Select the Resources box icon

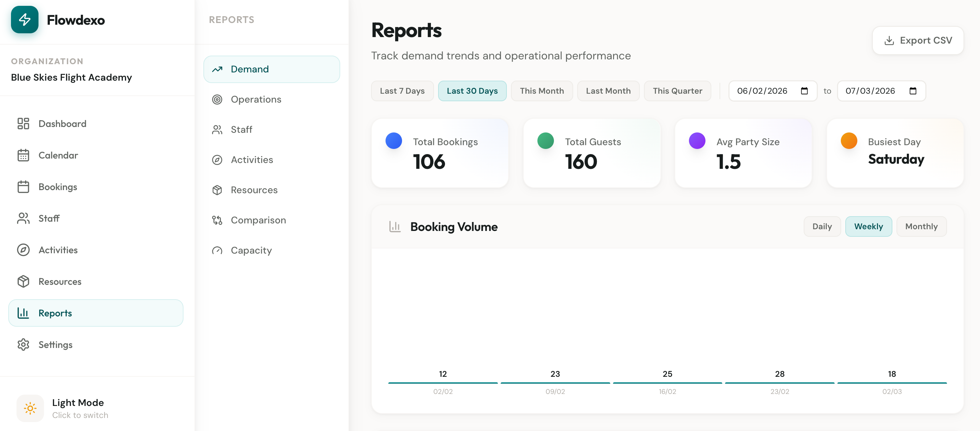[x=23, y=281]
